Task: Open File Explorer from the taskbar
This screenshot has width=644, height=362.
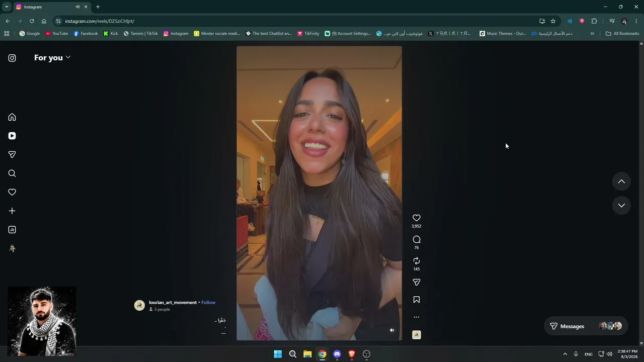Action: (307, 354)
